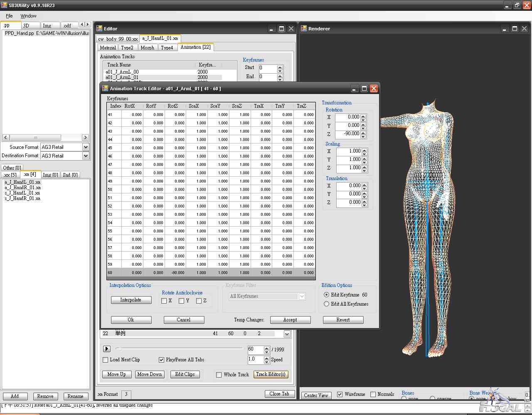Click the animation timeline slider track

click(180, 348)
